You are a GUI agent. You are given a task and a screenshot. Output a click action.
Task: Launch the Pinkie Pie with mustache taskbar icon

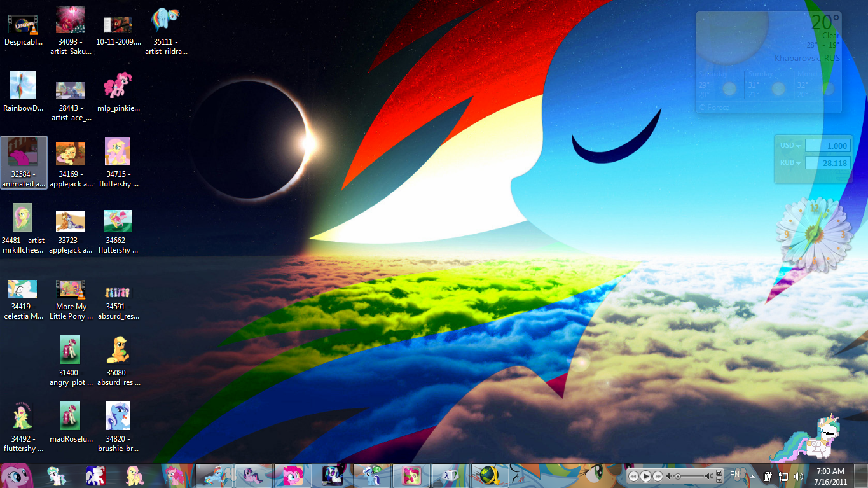[x=174, y=475]
